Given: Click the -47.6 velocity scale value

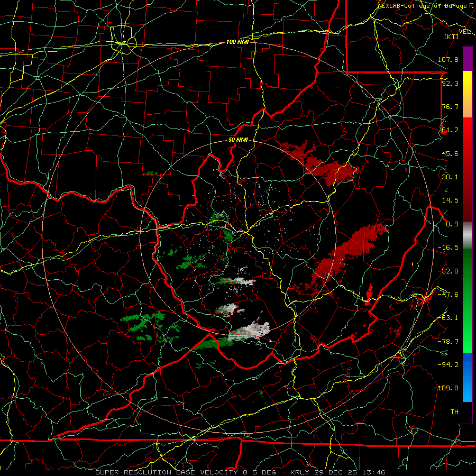Looking at the screenshot, I should coord(448,295).
